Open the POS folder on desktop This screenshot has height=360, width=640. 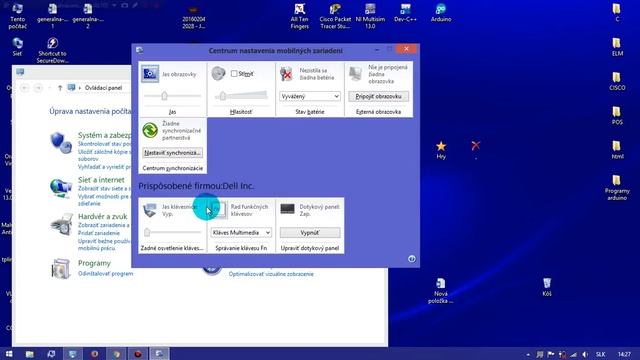[x=617, y=115]
